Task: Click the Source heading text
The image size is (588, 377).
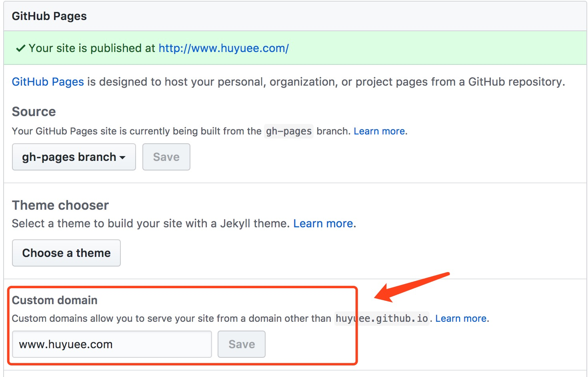Action: pyautogui.click(x=34, y=112)
